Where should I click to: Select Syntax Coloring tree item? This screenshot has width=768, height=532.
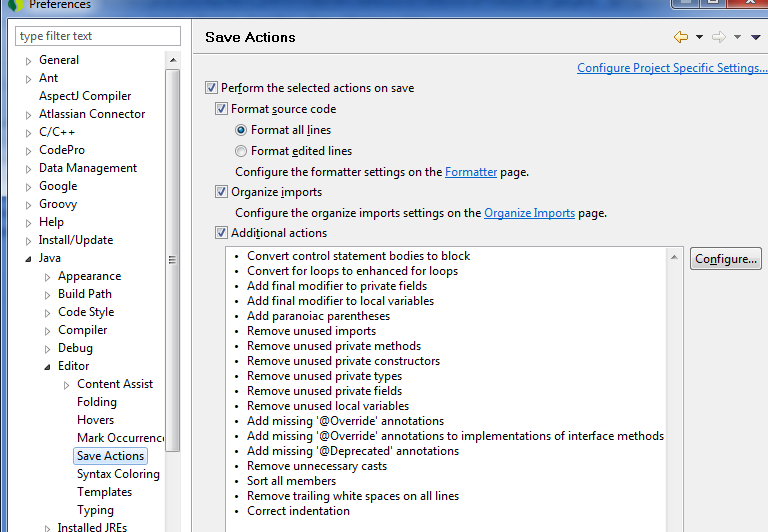[x=118, y=474]
